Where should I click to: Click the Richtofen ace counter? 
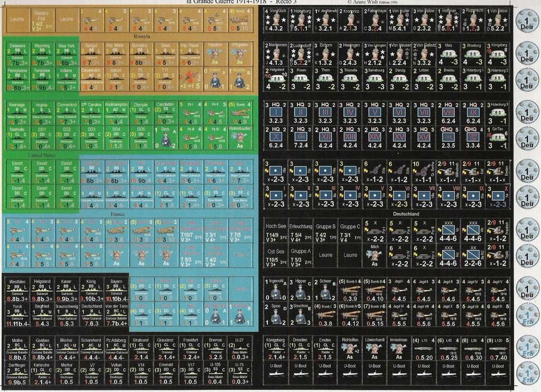tap(350, 347)
